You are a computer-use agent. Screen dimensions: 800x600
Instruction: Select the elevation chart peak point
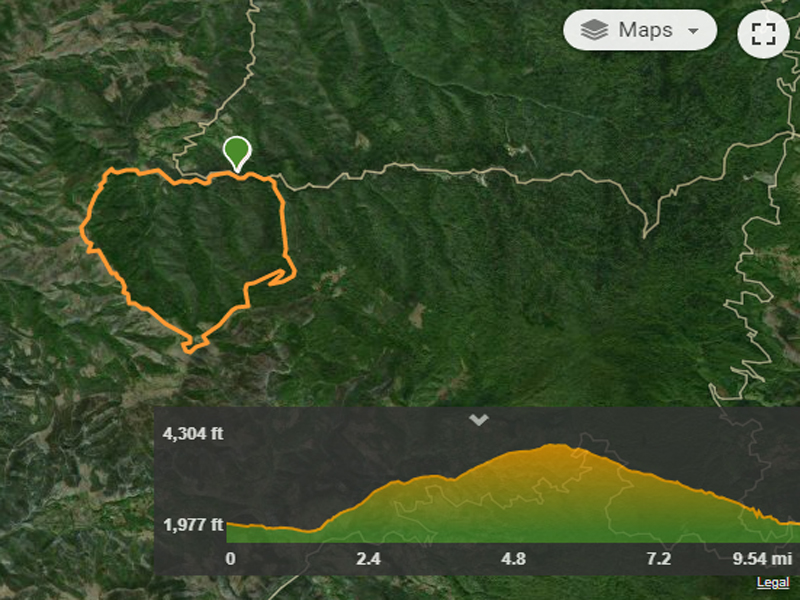555,445
